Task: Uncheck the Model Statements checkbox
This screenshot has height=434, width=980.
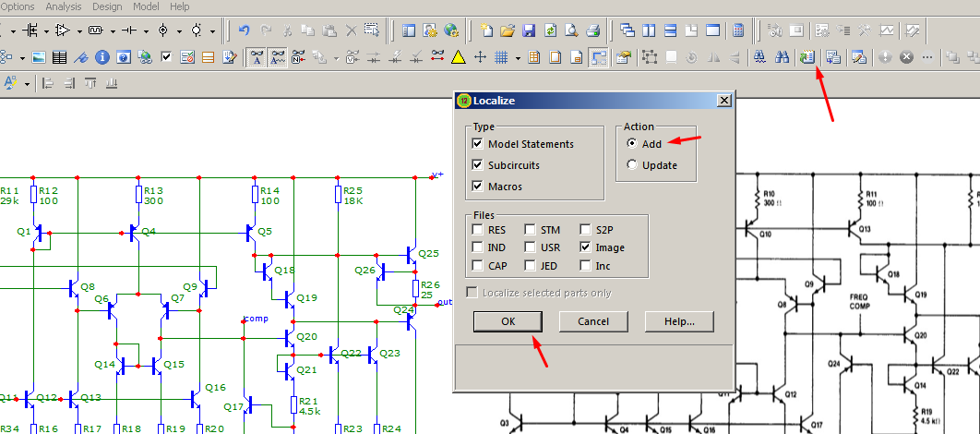Action: [478, 144]
